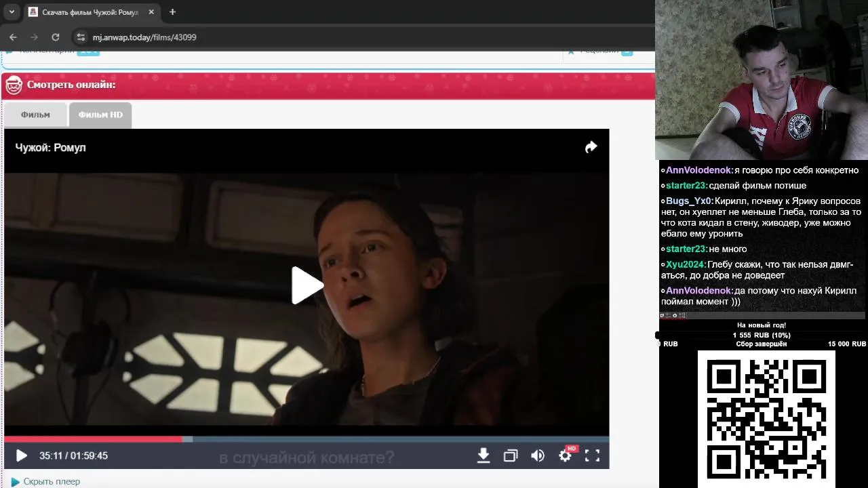
Task: Click the address bar URL mj.anwap.today
Action: tap(144, 37)
